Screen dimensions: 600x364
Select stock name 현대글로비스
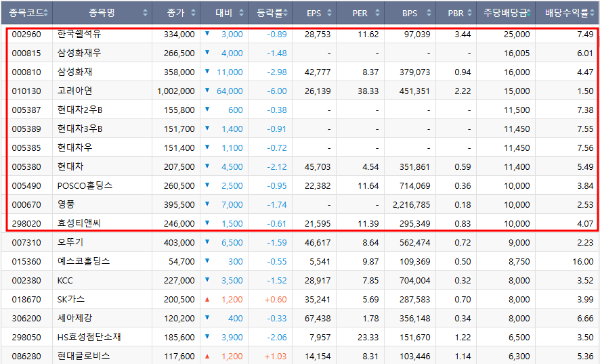(83, 356)
